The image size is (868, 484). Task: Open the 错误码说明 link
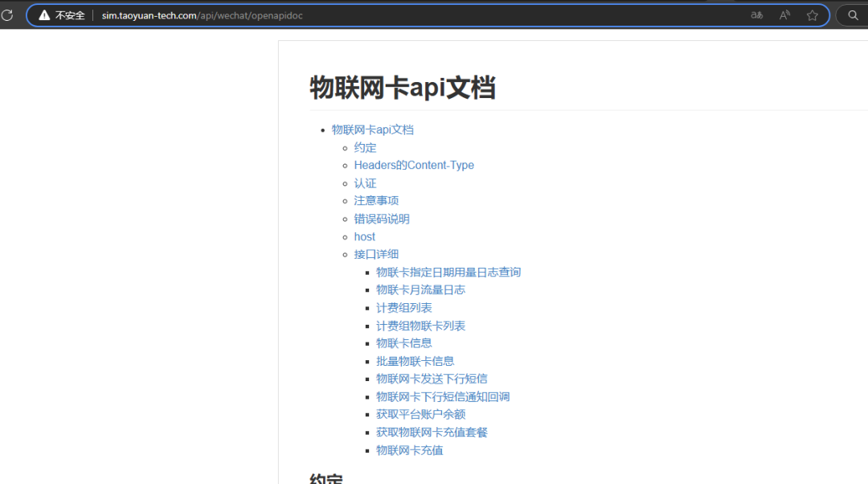[382, 219]
